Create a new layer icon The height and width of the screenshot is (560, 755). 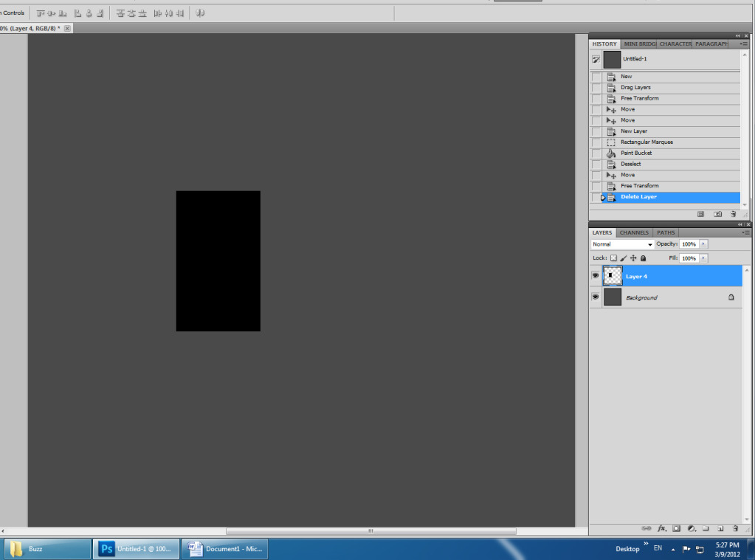(721, 528)
